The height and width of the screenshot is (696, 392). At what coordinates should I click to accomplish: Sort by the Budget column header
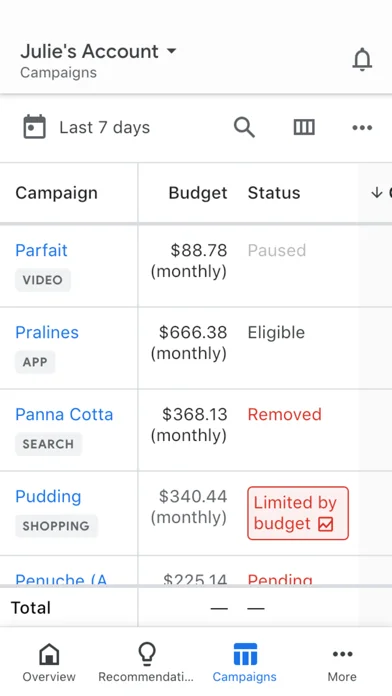tap(198, 193)
